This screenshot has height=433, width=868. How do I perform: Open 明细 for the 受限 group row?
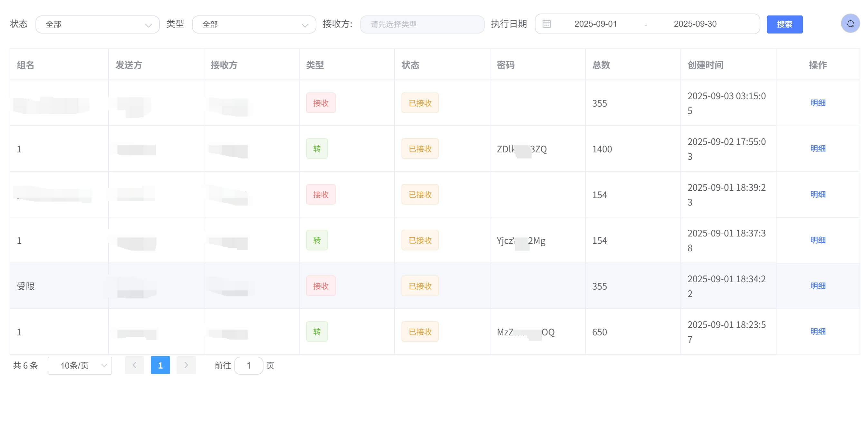point(818,285)
